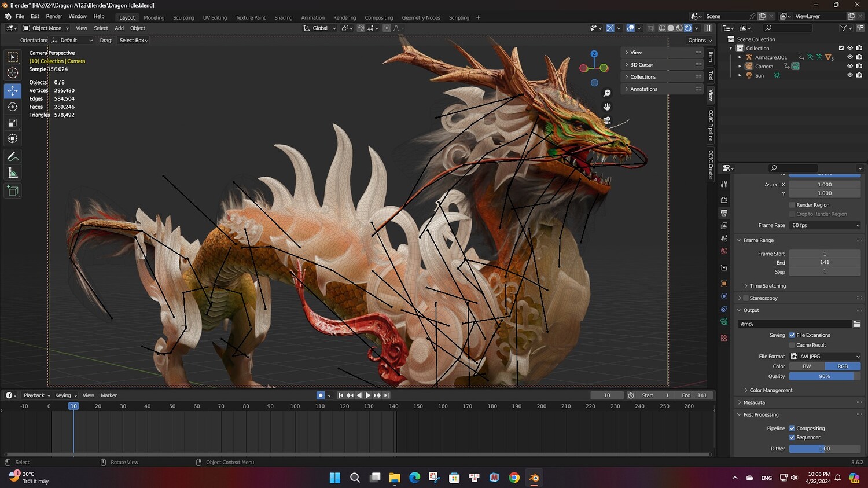Toggle the Stereoscopy checkbox
The width and height of the screenshot is (868, 488).
pos(746,298)
